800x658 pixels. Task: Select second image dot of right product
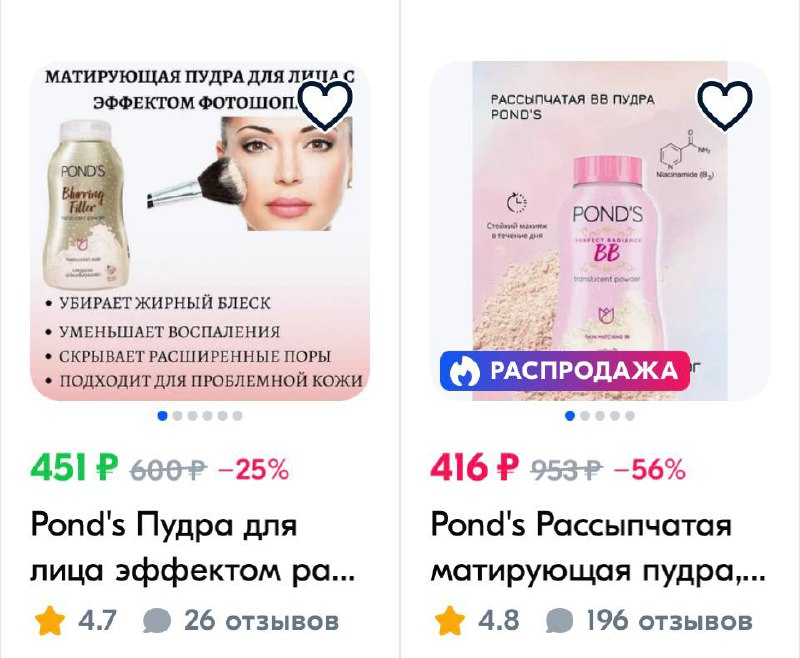pyautogui.click(x=585, y=416)
